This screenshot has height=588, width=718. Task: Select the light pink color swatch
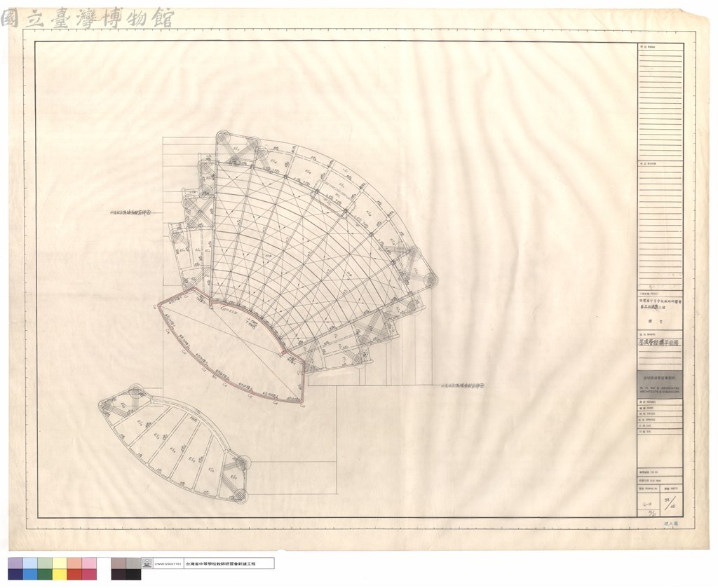[89, 563]
